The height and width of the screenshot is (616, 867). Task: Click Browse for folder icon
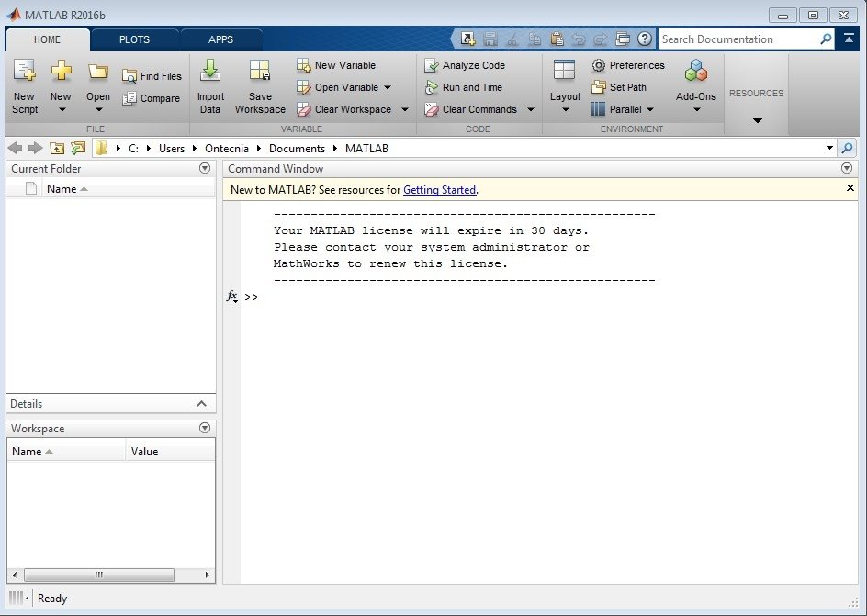(78, 148)
